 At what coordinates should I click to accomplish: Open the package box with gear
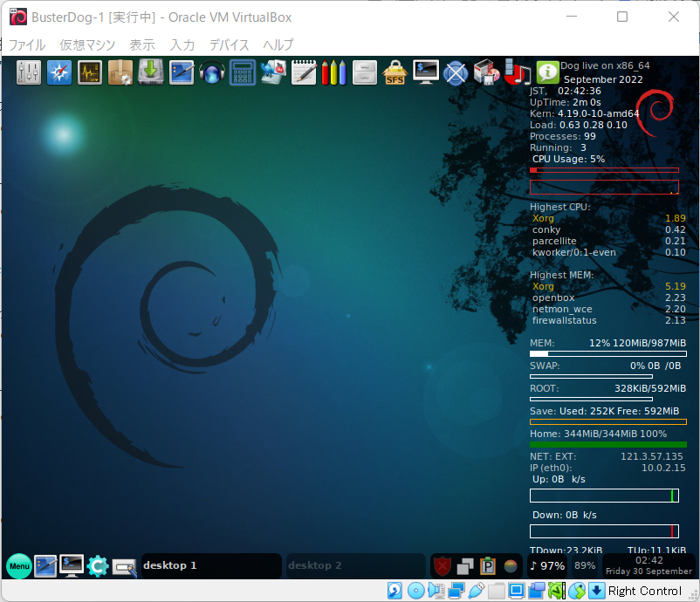[120, 72]
